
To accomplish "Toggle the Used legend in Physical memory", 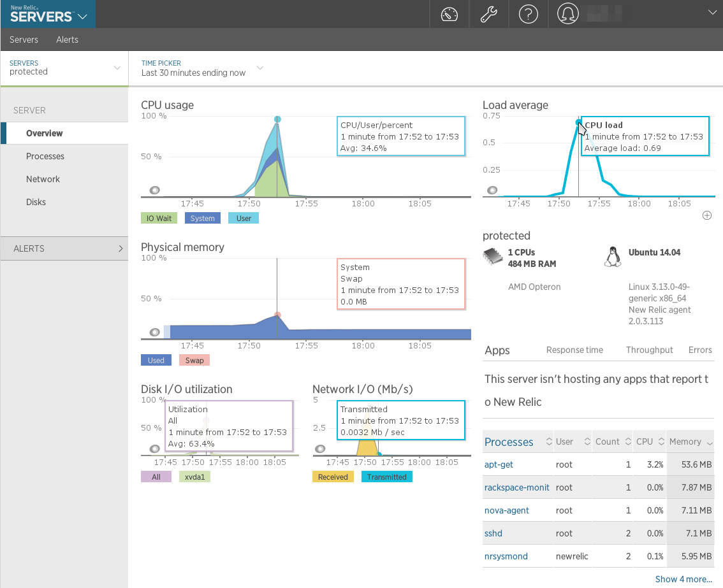I will (x=156, y=361).
